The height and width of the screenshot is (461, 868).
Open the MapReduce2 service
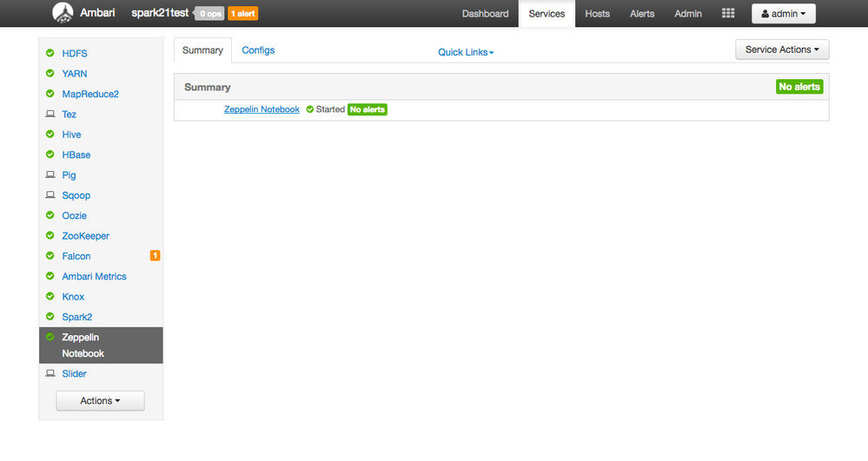[90, 94]
